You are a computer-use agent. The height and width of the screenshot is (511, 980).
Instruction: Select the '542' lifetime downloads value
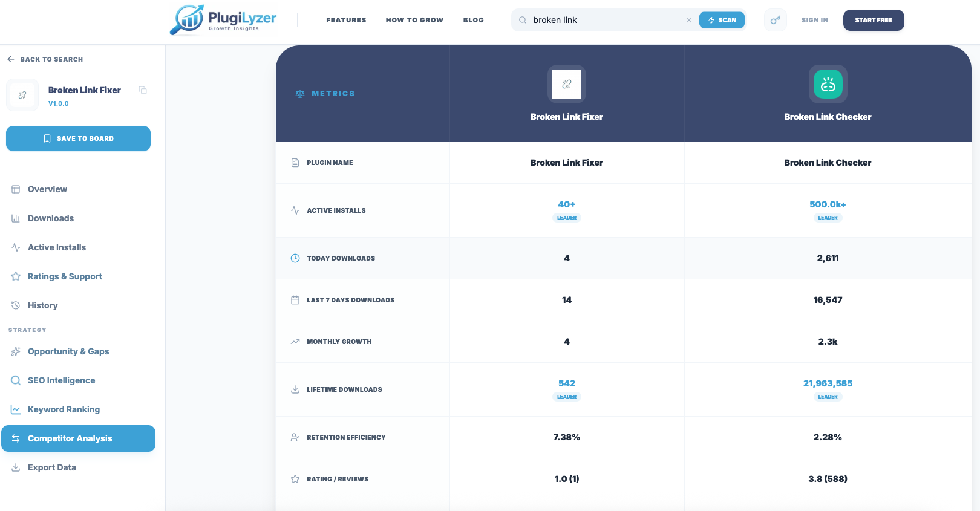[x=567, y=383]
